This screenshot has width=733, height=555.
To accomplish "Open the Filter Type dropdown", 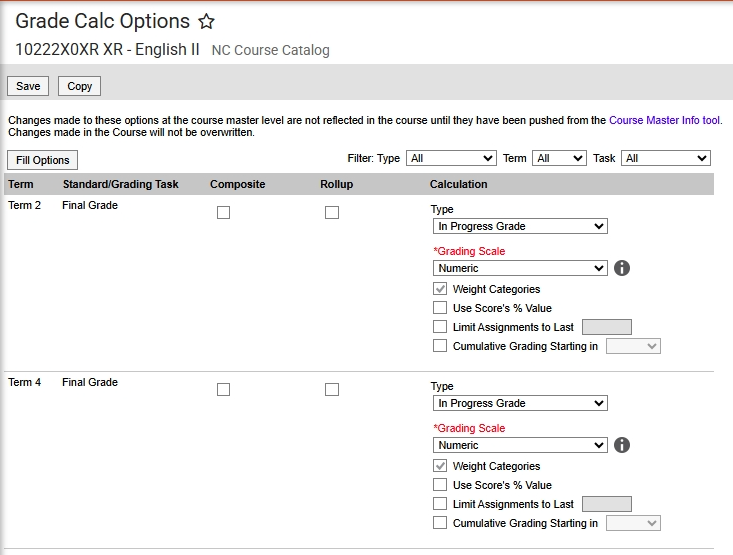I will [452, 158].
